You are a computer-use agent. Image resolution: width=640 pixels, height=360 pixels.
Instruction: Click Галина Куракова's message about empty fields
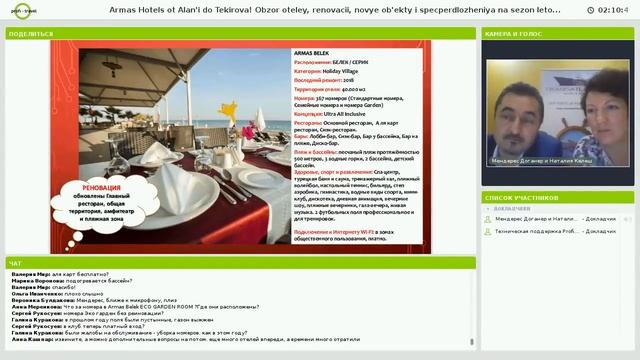point(112,320)
